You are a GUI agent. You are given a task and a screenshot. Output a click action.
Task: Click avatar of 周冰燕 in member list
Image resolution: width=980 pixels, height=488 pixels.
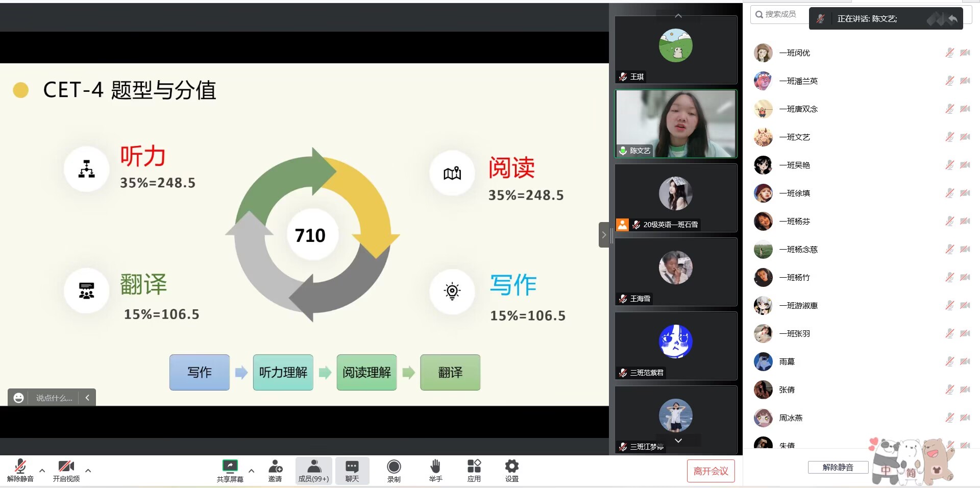(x=763, y=418)
